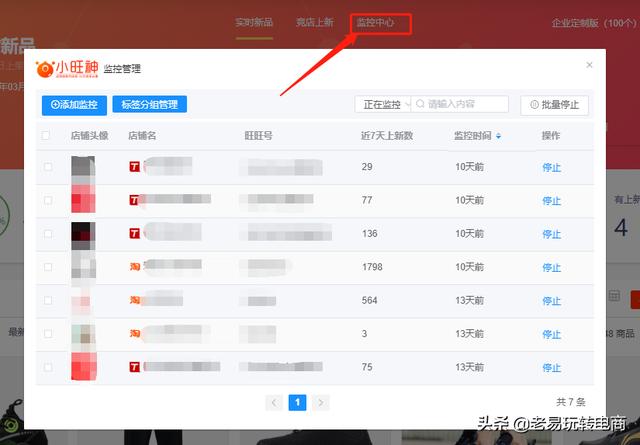
Task: Open 监控中心 tab in background page
Action: coord(375,22)
